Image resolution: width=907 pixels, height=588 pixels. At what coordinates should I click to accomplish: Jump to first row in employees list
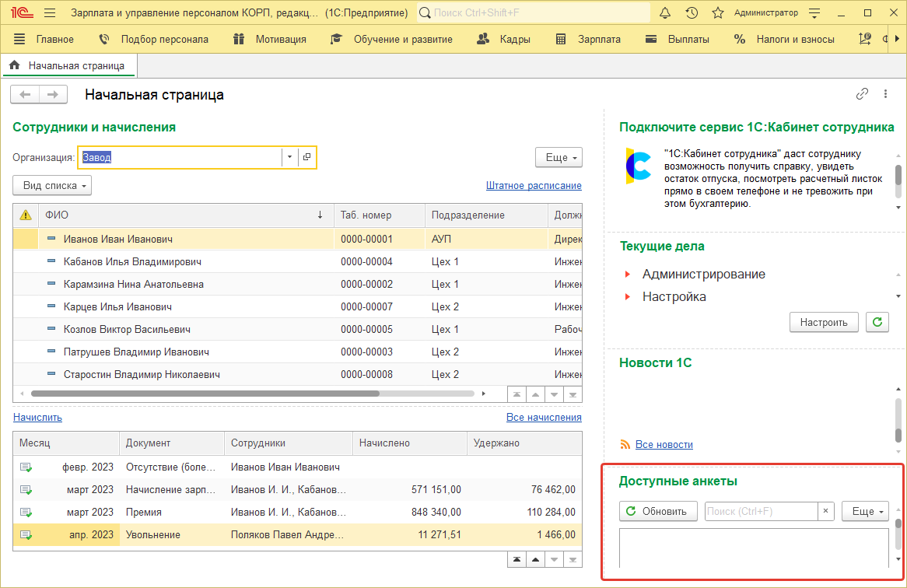(x=517, y=394)
